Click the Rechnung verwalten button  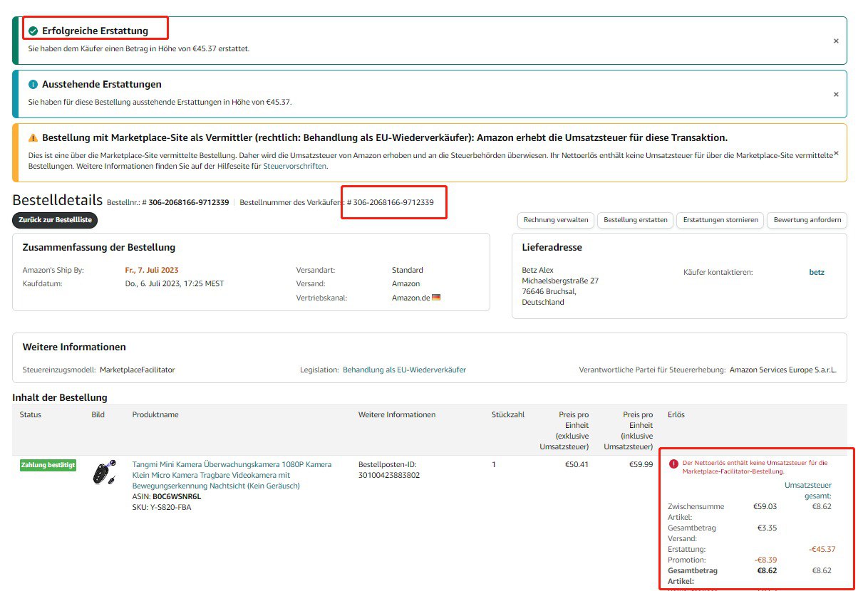(x=556, y=220)
